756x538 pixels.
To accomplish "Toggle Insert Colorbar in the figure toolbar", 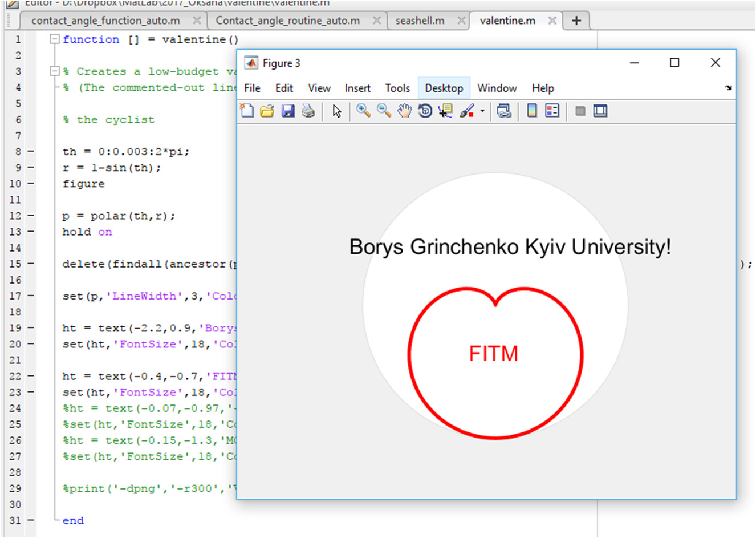I will [x=532, y=111].
